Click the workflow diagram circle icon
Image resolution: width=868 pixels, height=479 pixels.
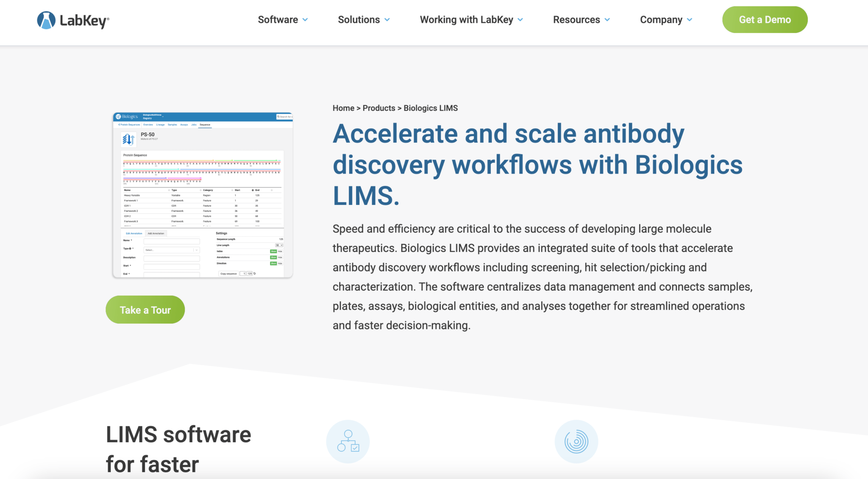click(348, 441)
